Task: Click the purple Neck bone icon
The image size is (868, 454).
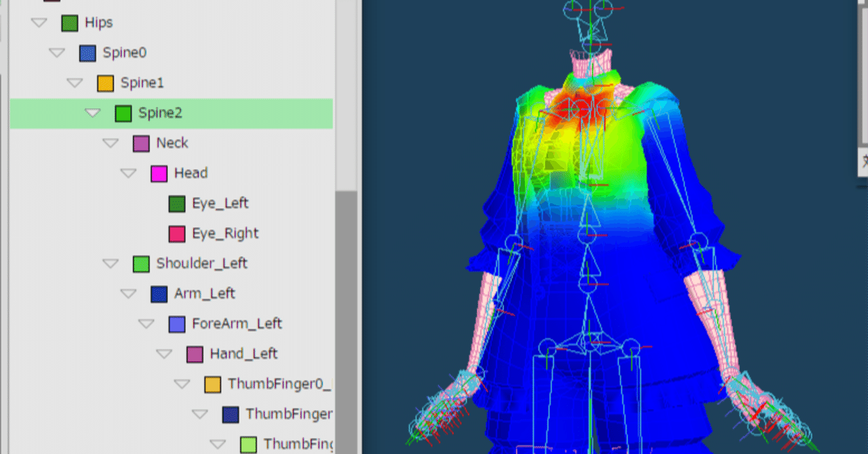Action: click(141, 143)
